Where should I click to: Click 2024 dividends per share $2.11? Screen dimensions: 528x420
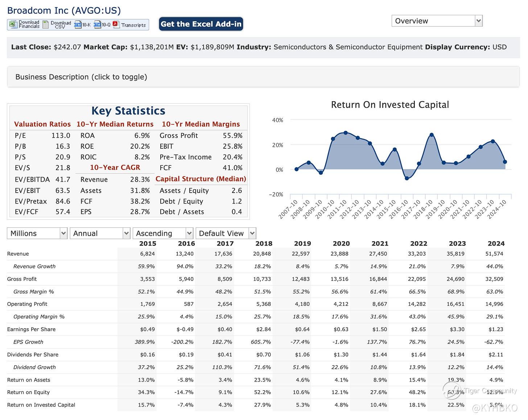(x=496, y=355)
